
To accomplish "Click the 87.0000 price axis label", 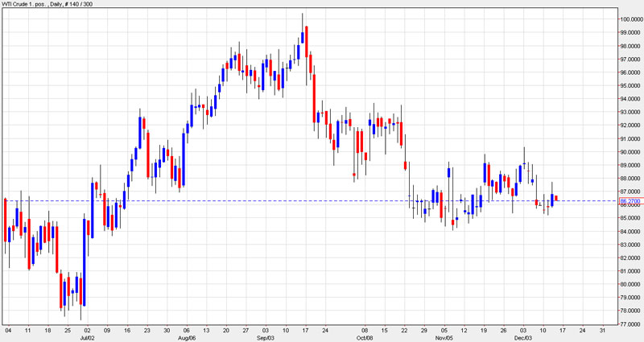I will tap(631, 192).
